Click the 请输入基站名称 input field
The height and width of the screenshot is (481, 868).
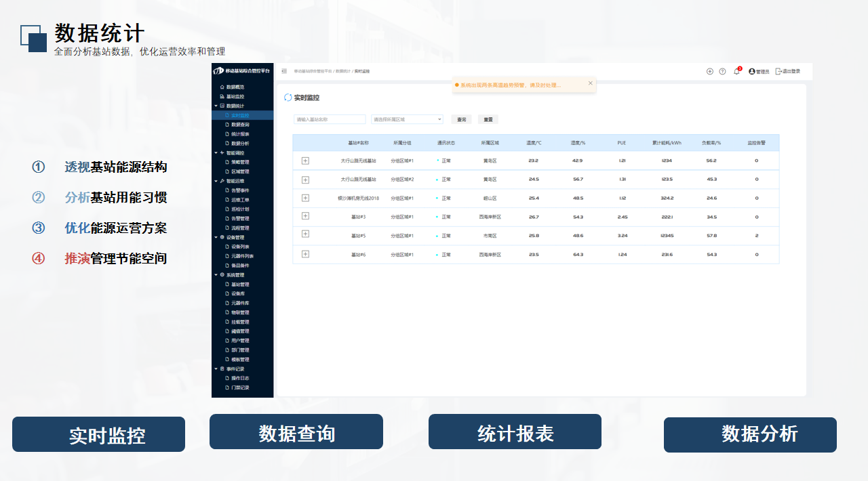(x=330, y=119)
